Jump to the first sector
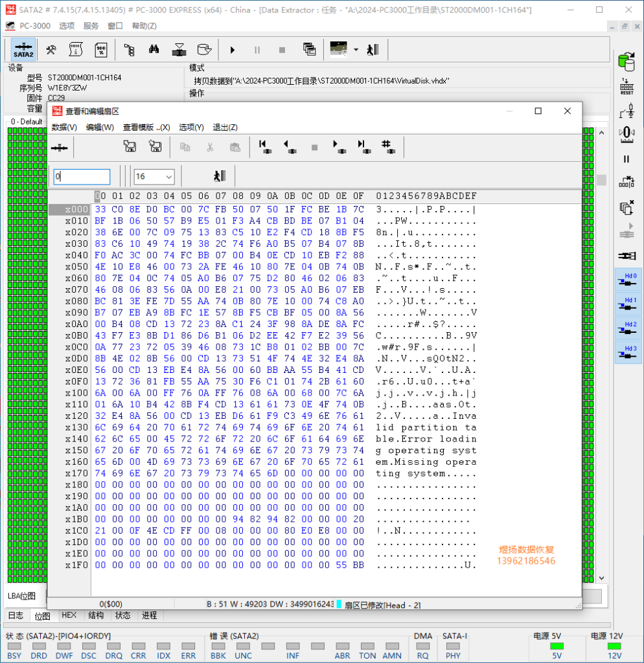 click(x=264, y=147)
